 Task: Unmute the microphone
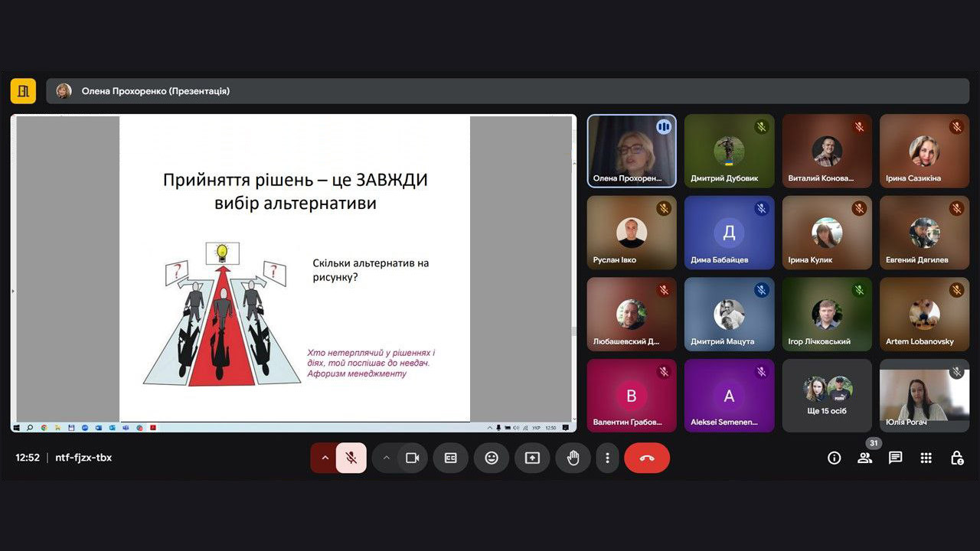click(351, 458)
